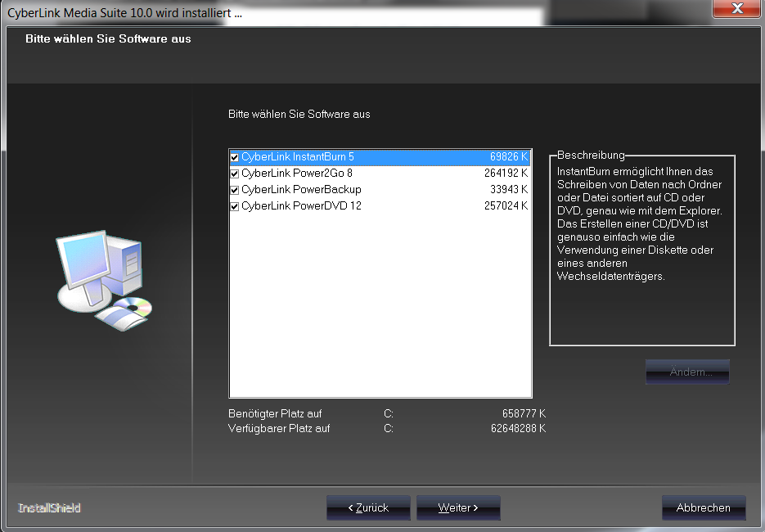Click the Beschreibung group label
Image resolution: width=765 pixels, height=532 pixels.
[x=591, y=156]
